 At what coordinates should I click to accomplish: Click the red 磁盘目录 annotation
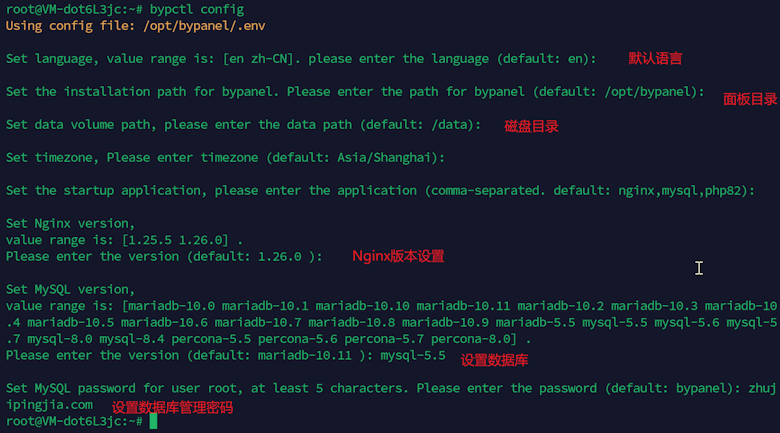(531, 126)
